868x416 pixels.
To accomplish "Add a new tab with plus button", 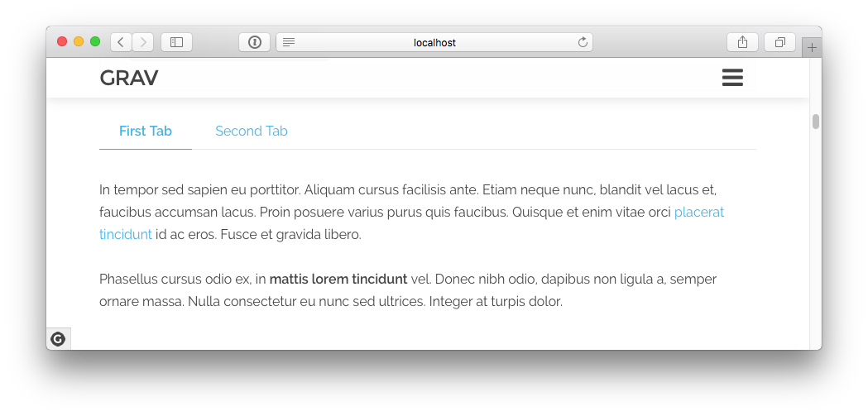I will (x=812, y=48).
